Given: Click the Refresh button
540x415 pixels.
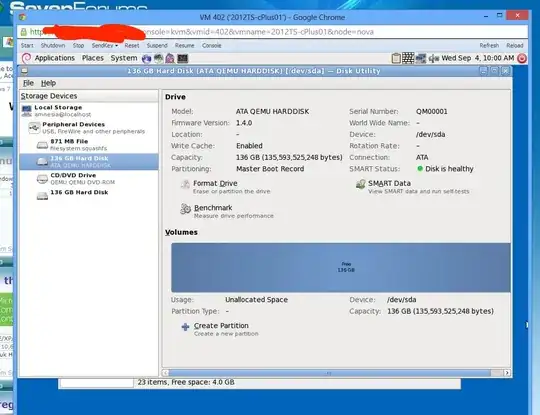Looking at the screenshot, I should (x=489, y=45).
